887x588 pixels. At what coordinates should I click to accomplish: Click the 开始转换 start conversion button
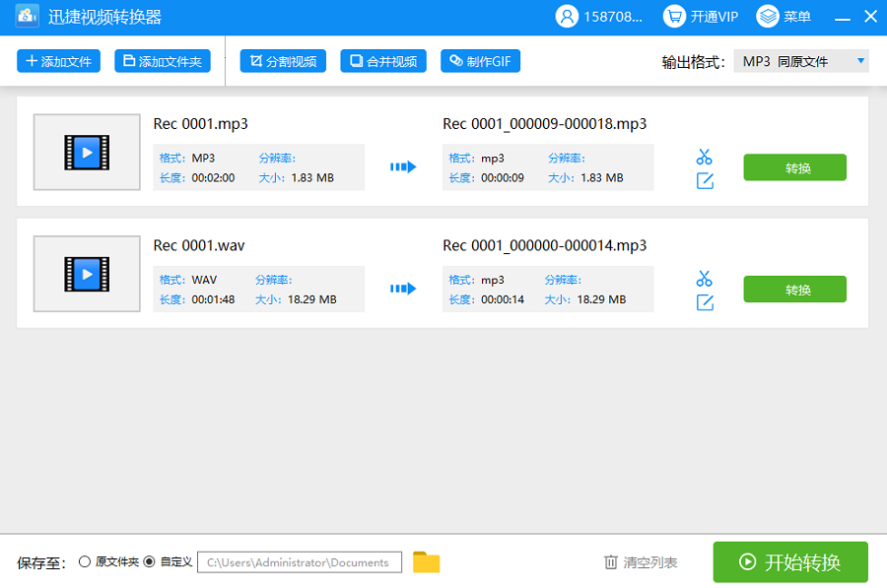click(x=790, y=562)
